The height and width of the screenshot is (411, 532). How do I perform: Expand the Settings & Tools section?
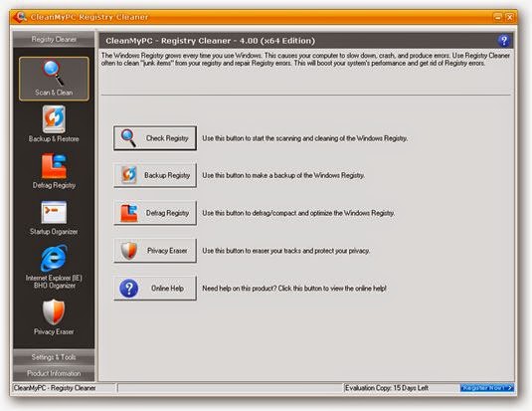click(54, 357)
